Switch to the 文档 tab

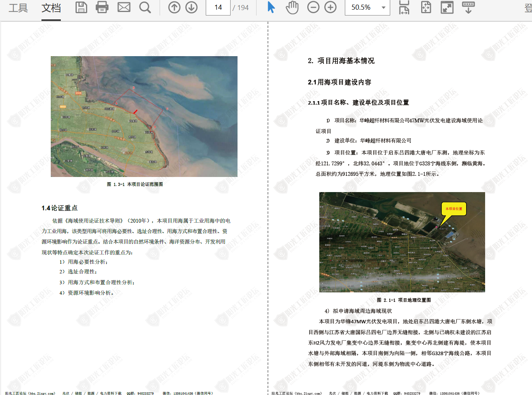click(x=51, y=8)
